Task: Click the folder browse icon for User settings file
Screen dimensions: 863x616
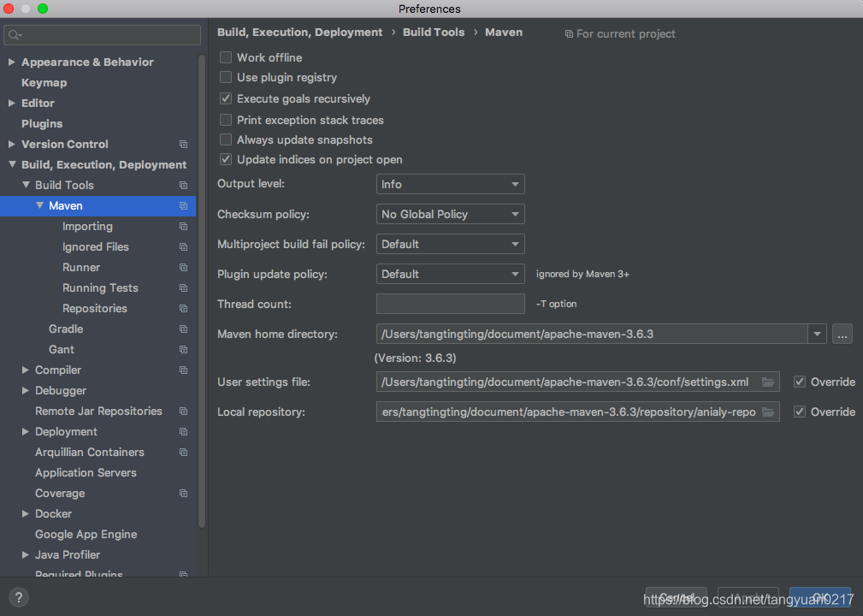Action: click(768, 382)
